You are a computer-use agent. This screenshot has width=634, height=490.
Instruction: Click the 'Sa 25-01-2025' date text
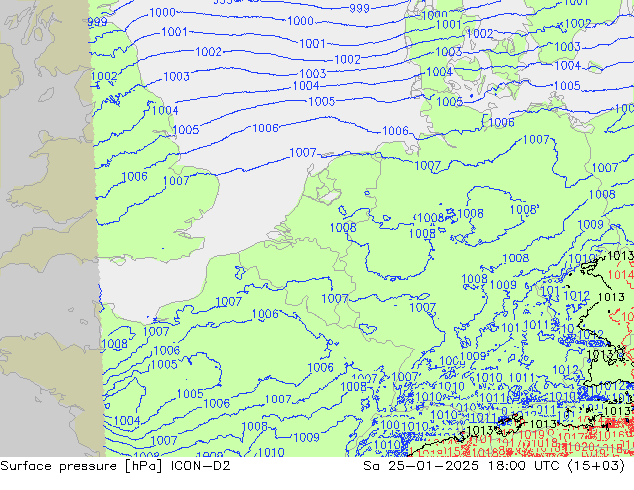[421, 466]
